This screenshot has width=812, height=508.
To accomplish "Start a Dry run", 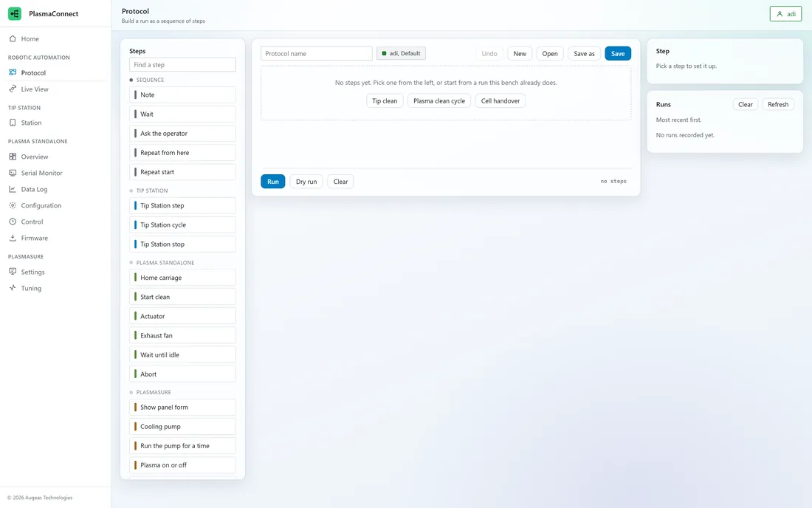I will 306,181.
